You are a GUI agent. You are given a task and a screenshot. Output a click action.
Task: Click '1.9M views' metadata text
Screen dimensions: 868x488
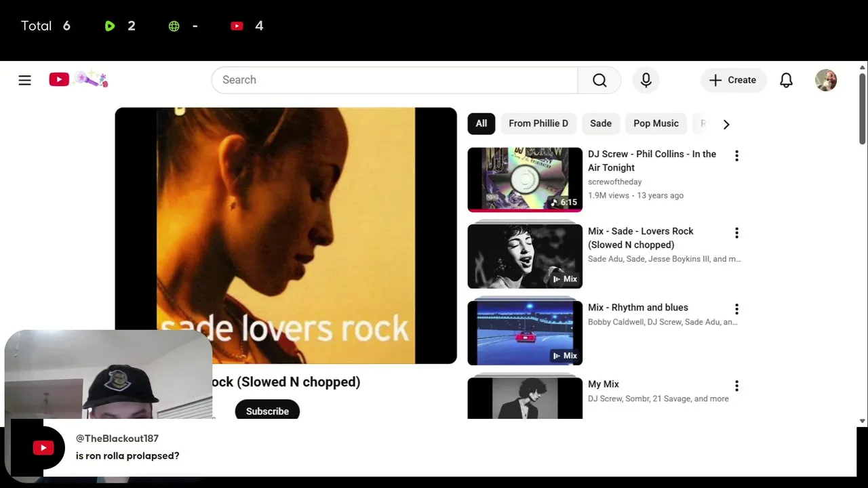click(x=608, y=195)
